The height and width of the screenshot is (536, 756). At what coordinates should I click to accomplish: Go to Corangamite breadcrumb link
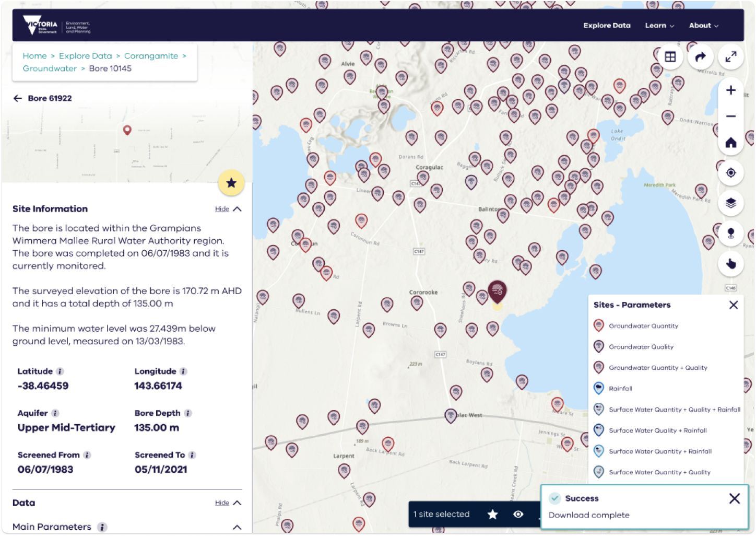click(151, 56)
